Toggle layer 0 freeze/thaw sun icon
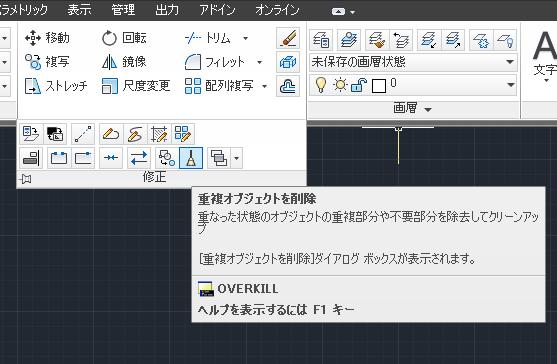 340,85
